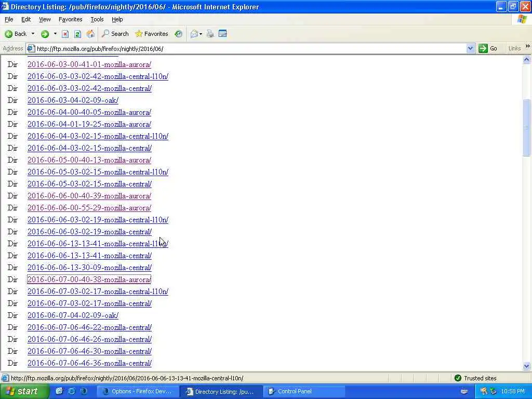532x399 pixels.
Task: Click the Trusted sites status bar indicator
Action: [475, 378]
